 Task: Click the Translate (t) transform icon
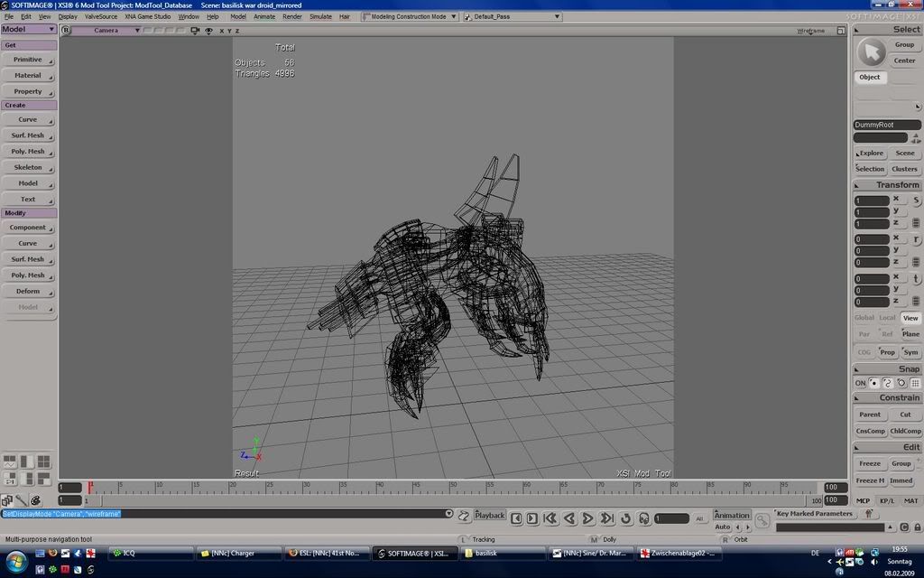point(917,279)
